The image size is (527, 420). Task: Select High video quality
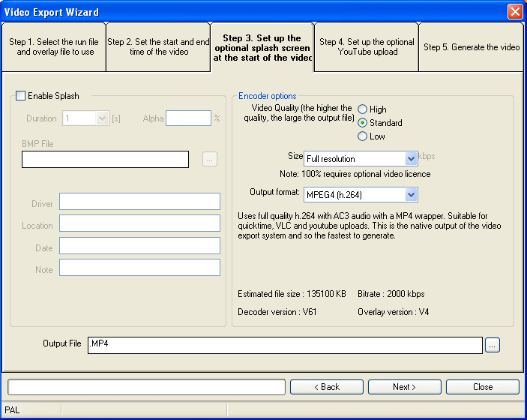pyautogui.click(x=363, y=109)
